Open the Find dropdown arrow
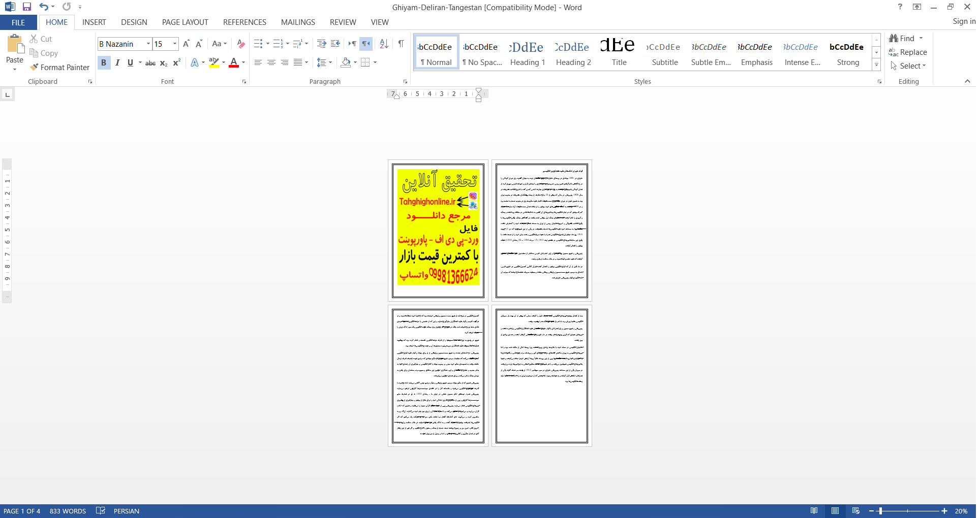Image resolution: width=980 pixels, height=518 pixels. [x=921, y=38]
